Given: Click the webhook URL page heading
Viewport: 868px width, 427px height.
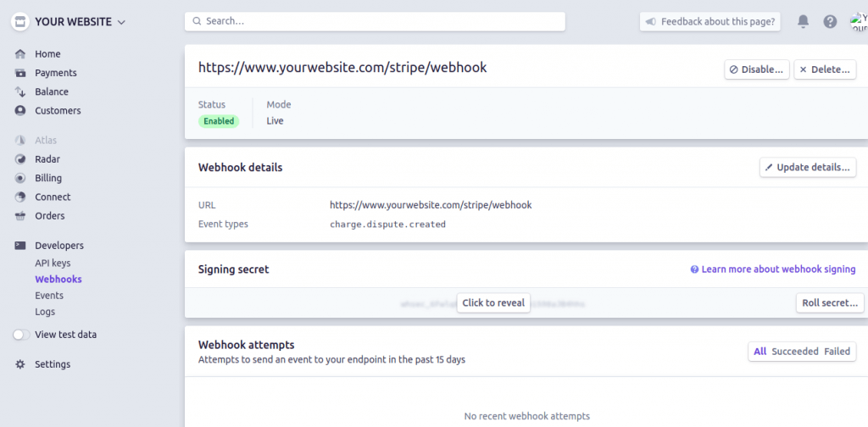Looking at the screenshot, I should coord(342,68).
